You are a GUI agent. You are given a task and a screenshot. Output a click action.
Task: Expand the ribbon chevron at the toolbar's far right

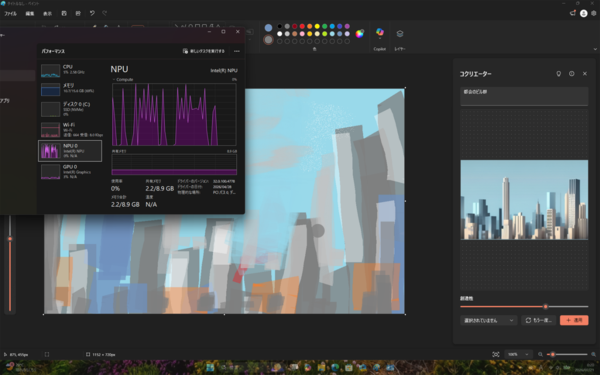point(595,49)
